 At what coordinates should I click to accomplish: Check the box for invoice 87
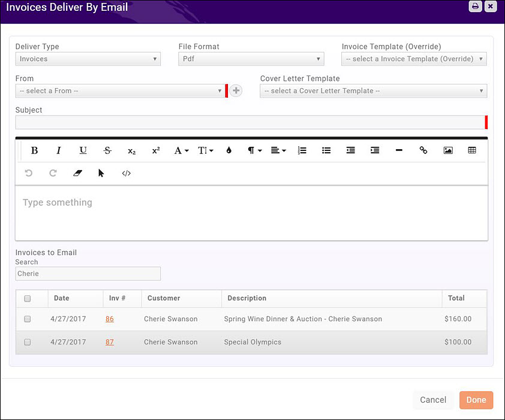[27, 342]
